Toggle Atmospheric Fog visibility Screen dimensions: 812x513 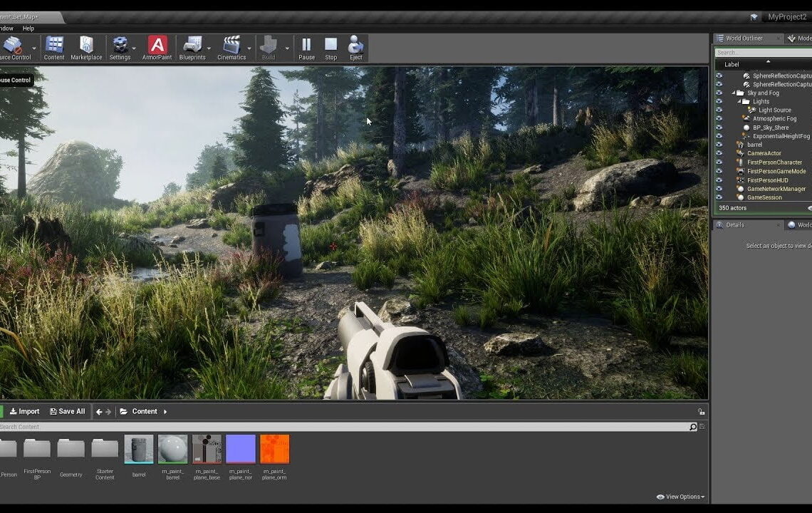click(719, 118)
